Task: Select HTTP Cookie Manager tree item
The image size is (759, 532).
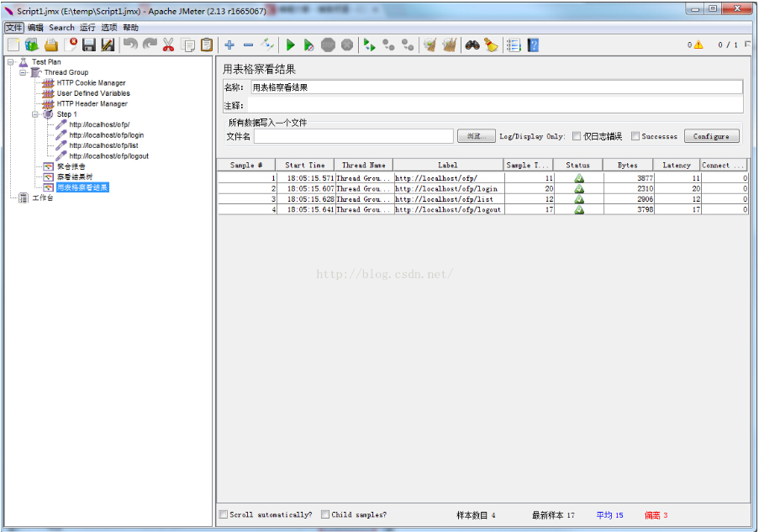Action: point(91,82)
